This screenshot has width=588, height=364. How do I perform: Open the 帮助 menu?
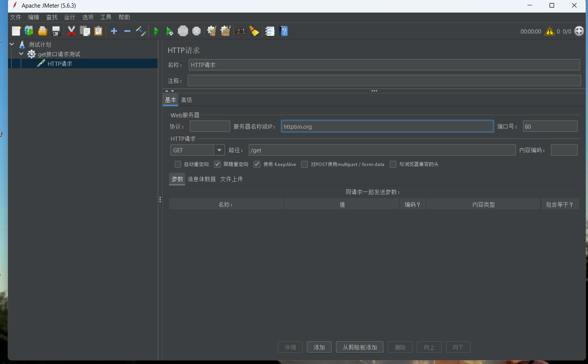coord(124,17)
